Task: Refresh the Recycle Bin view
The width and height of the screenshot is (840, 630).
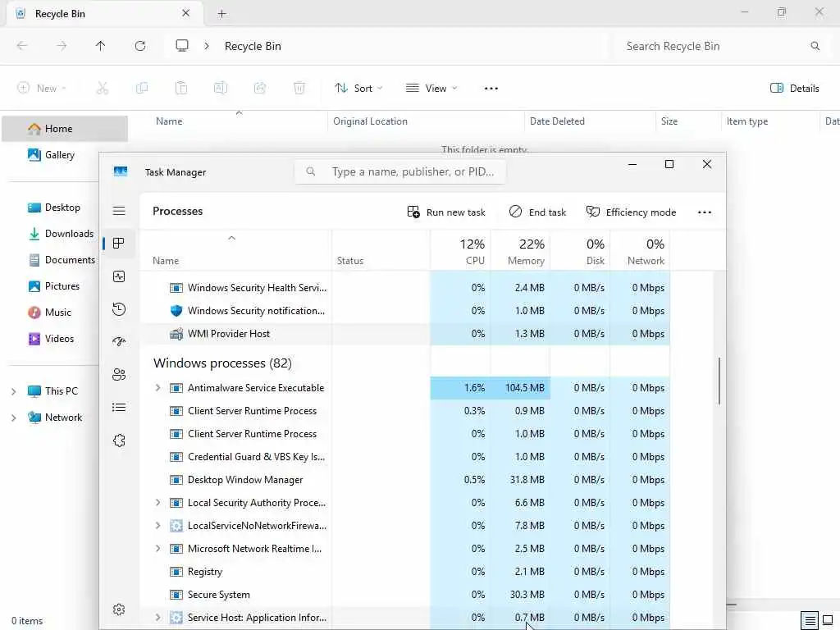Action: (140, 46)
